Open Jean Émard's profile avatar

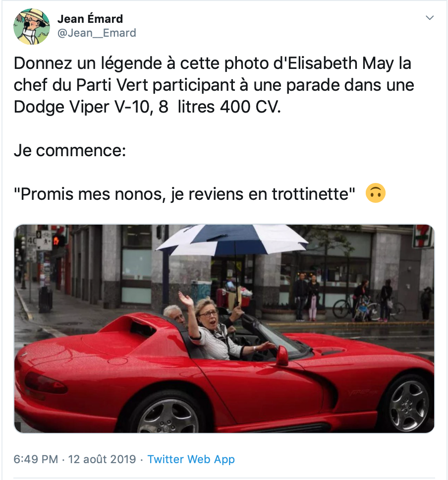tap(32, 27)
